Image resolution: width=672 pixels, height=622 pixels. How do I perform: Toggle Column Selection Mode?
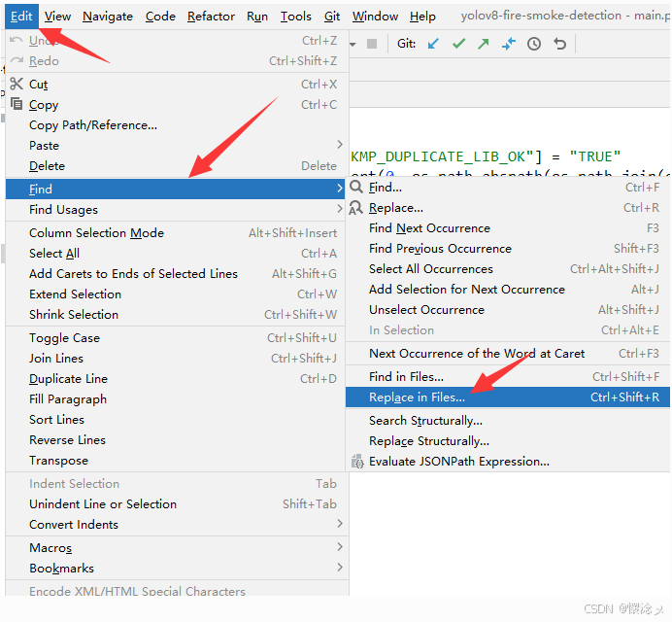coord(176,233)
